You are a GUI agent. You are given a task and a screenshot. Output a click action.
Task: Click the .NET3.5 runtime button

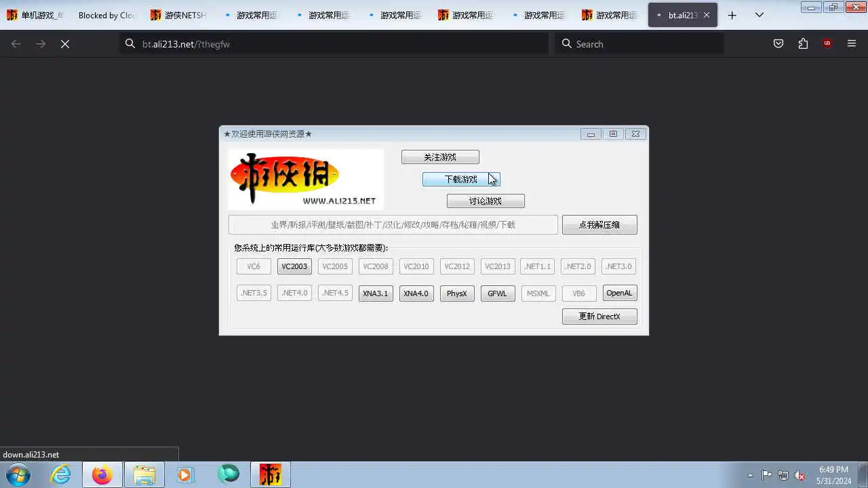(254, 293)
